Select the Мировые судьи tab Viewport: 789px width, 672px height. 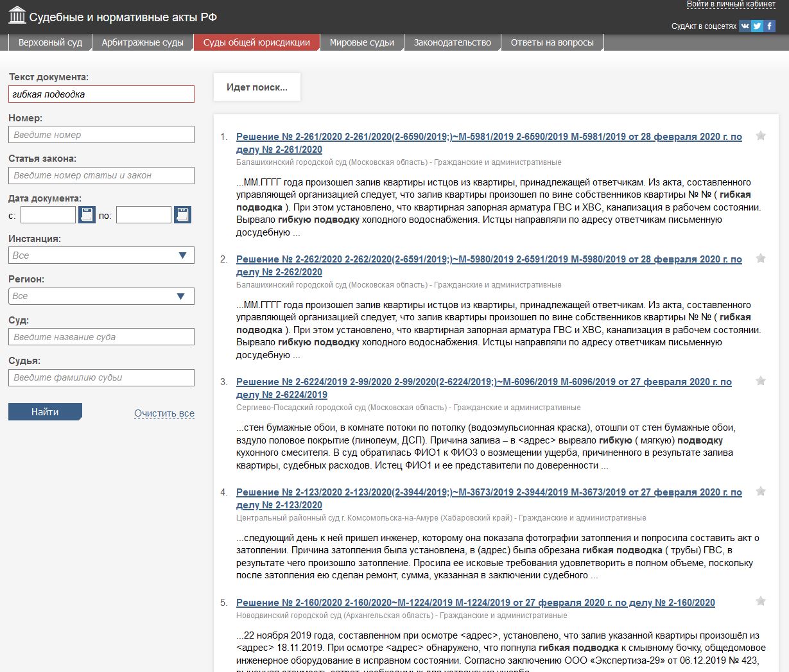[362, 42]
